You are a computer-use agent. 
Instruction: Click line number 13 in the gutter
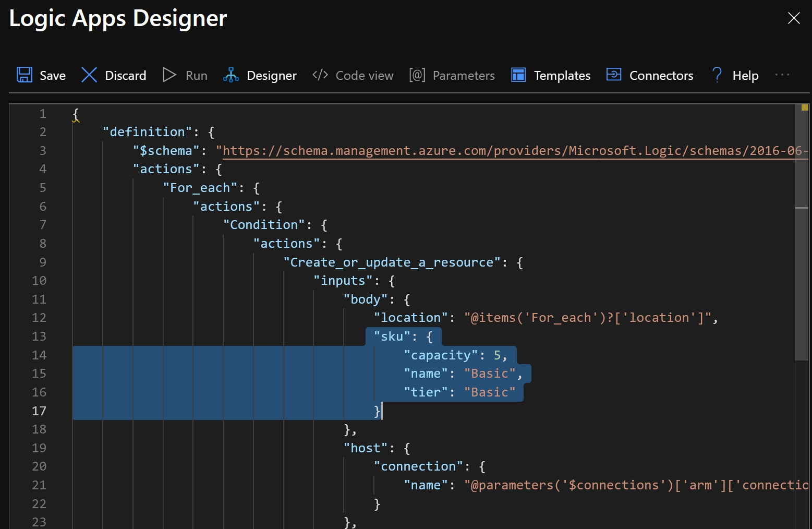pos(39,336)
